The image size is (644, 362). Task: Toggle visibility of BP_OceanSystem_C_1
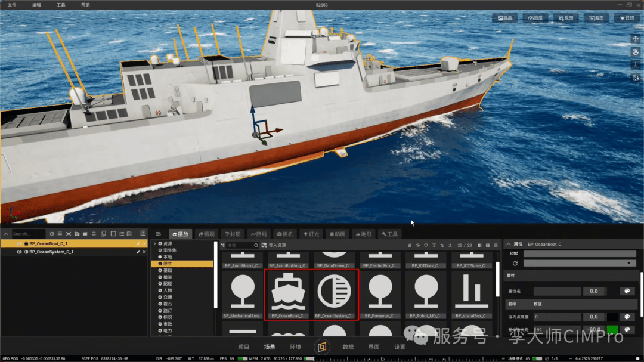coord(19,252)
